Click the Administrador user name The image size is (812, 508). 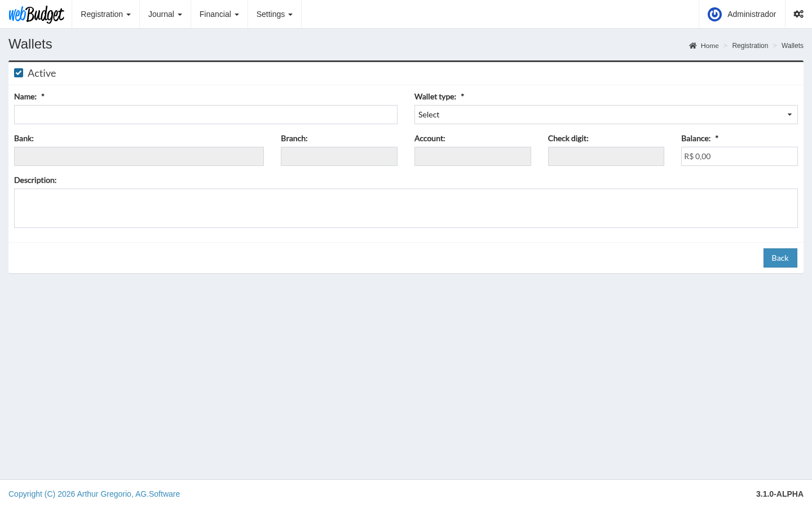751,14
